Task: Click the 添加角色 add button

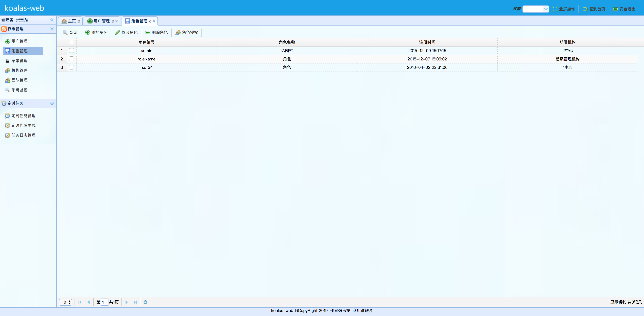Action: tap(96, 33)
